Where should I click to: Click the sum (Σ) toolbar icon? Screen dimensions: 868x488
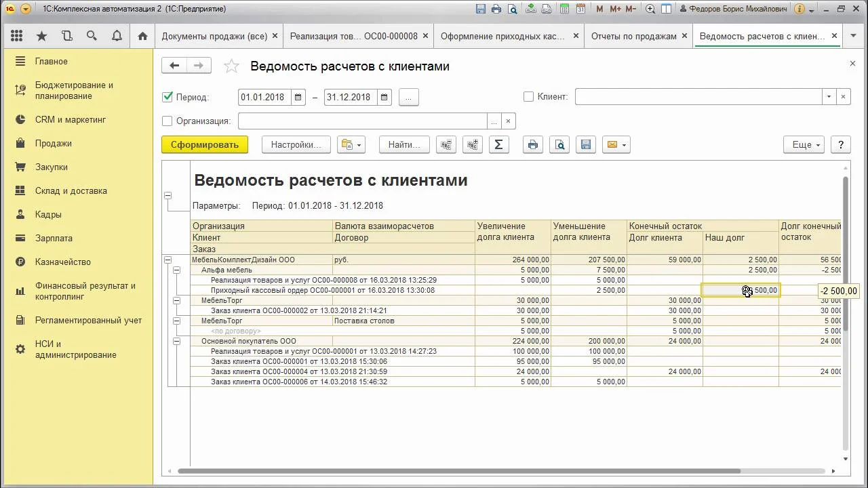pyautogui.click(x=498, y=144)
